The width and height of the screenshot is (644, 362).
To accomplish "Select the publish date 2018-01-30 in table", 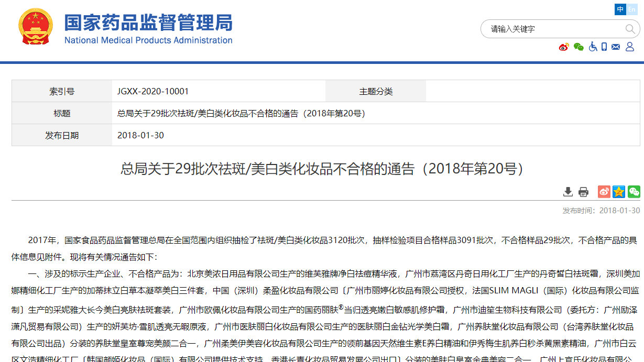I will [140, 135].
